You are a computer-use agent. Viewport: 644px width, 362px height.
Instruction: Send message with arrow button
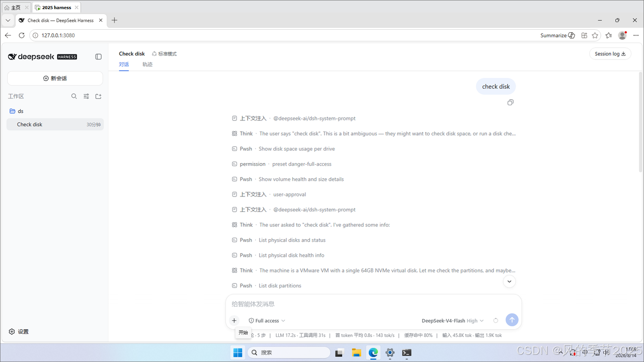512,320
